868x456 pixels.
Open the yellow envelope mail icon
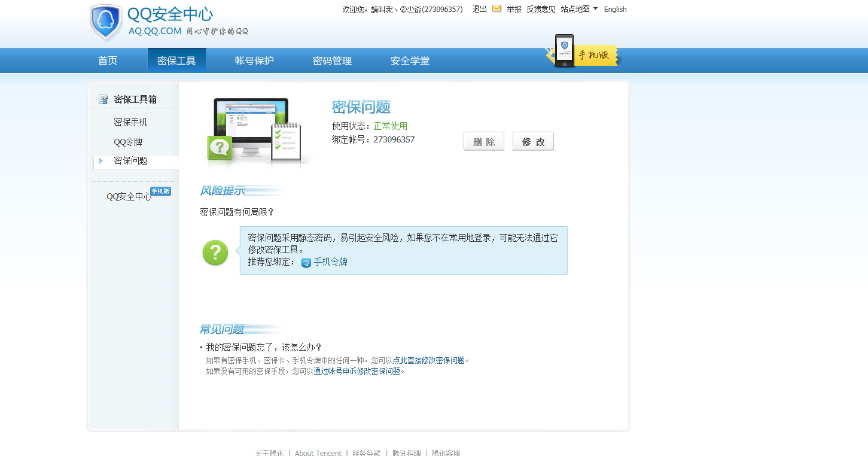pos(496,9)
